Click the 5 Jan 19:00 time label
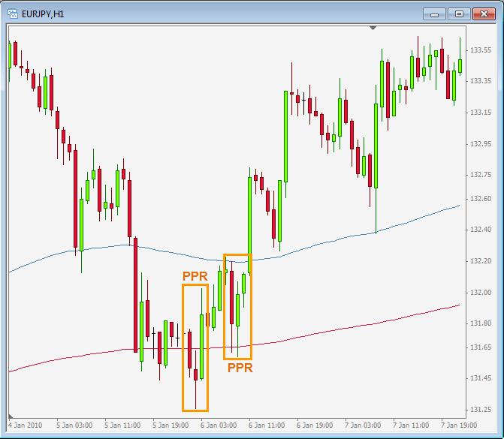 (171, 425)
